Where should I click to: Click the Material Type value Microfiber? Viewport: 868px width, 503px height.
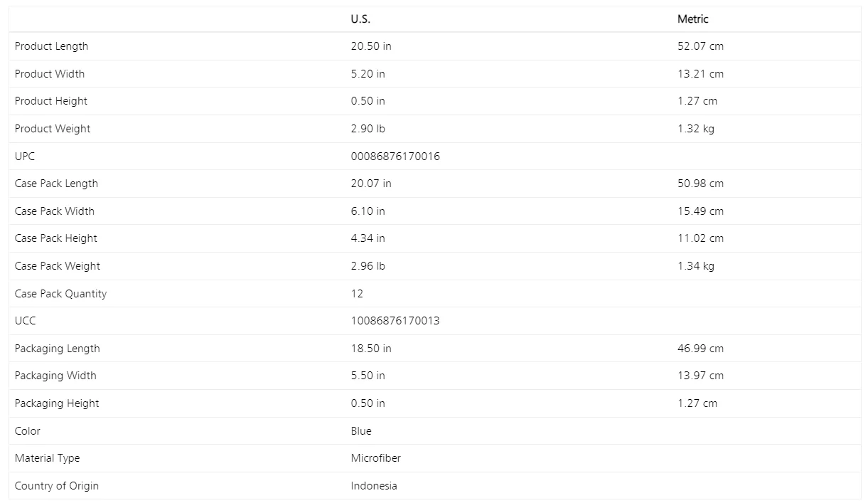tap(375, 458)
